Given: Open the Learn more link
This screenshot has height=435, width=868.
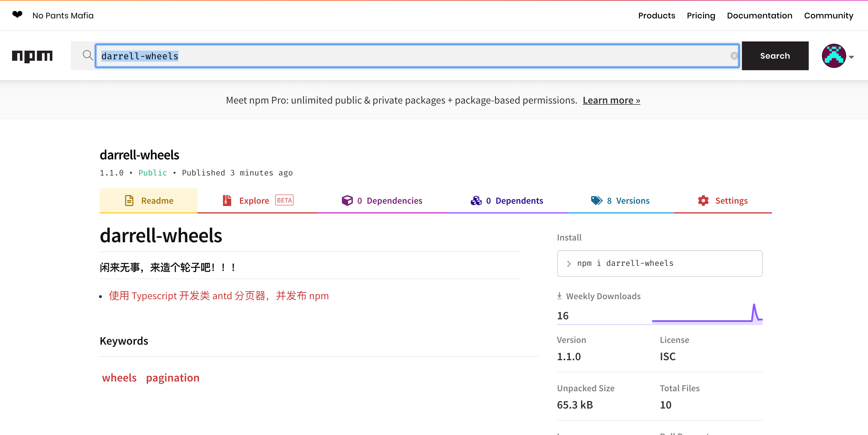Looking at the screenshot, I should pyautogui.click(x=611, y=100).
